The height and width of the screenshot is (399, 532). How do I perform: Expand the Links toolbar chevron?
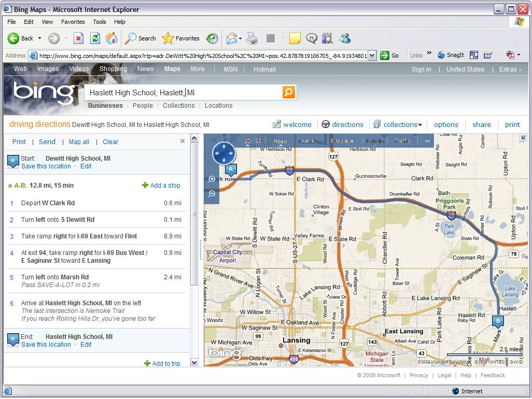(429, 53)
